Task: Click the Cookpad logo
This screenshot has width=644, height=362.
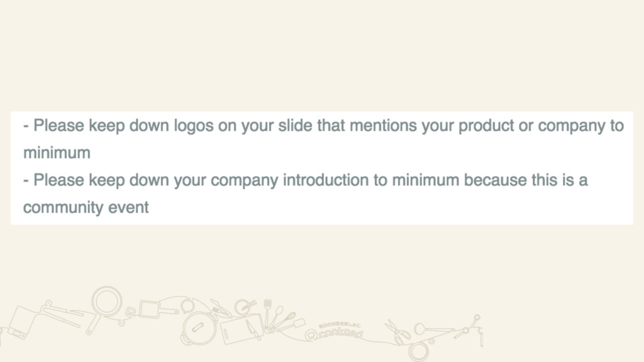Action: pyautogui.click(x=338, y=334)
